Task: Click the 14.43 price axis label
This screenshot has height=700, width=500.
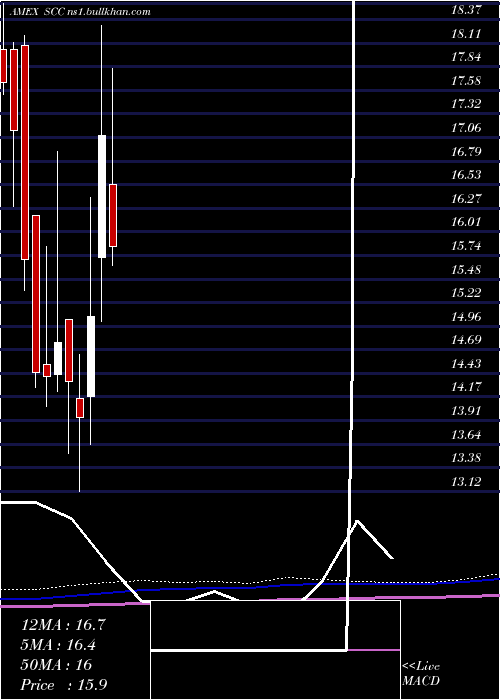Action: click(466, 363)
